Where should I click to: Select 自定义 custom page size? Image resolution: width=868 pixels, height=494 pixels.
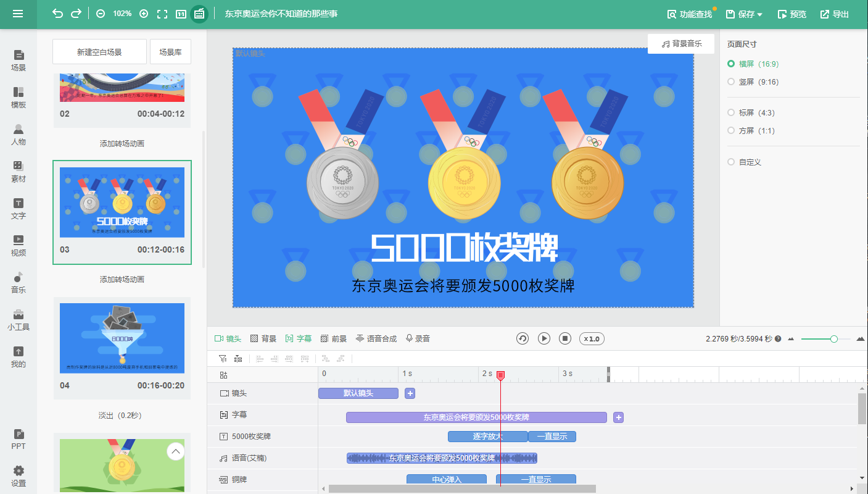[x=745, y=162]
